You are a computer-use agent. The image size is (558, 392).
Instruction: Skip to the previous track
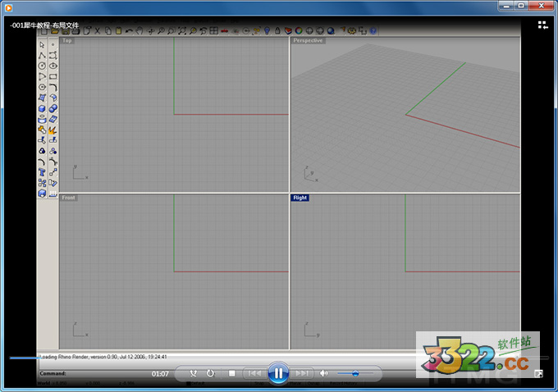254,373
